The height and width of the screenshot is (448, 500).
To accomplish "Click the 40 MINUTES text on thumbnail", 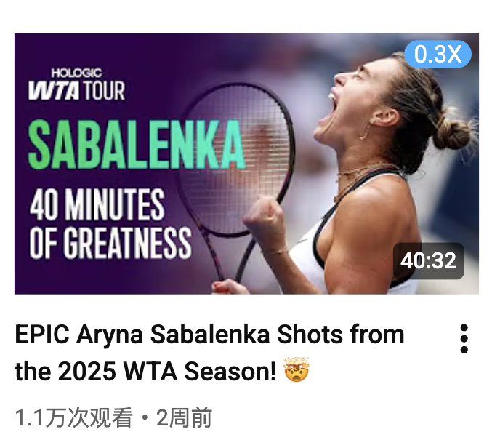I will click(x=97, y=205).
